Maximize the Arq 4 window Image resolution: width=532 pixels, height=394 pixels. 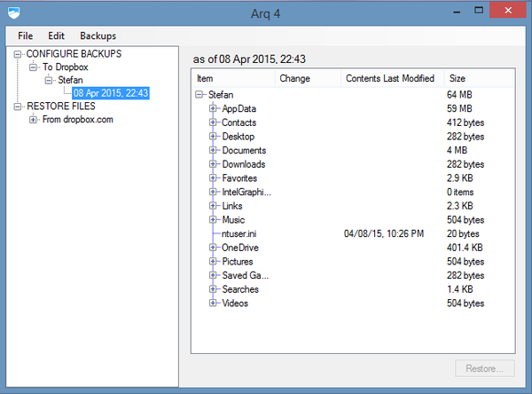click(x=479, y=11)
